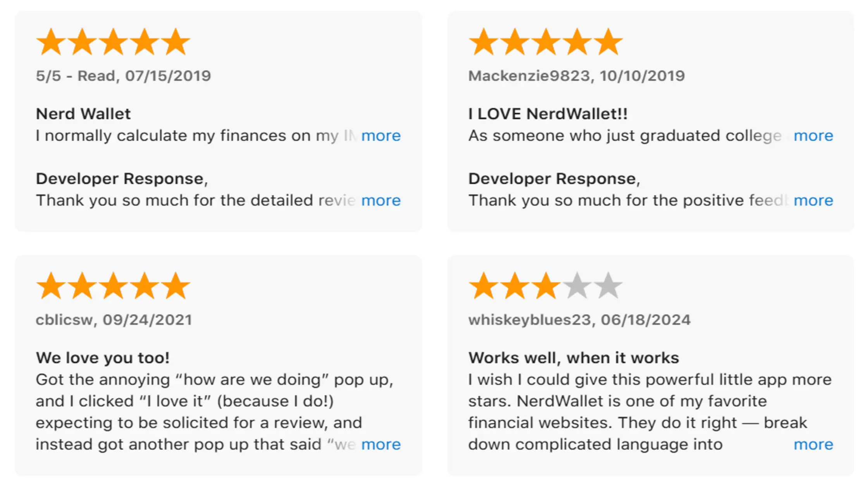Click the fifth star in Mackenzie9823's review
Viewport: 868px width, 488px height.
(x=608, y=42)
